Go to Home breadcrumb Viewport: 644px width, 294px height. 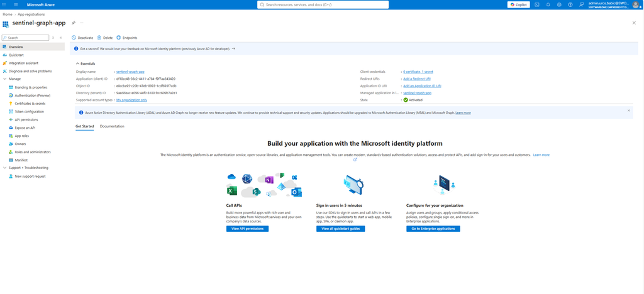click(x=8, y=14)
